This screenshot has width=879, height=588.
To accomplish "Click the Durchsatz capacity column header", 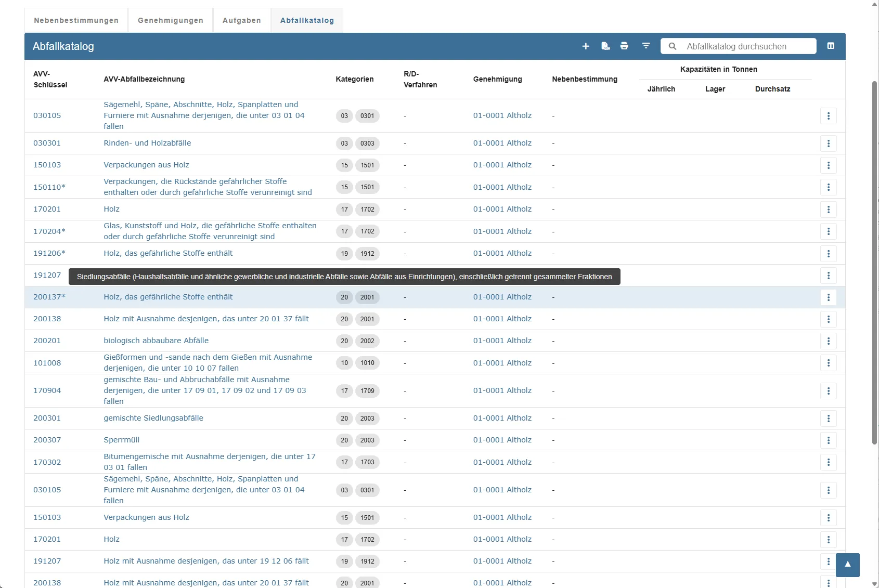I will 773,89.
